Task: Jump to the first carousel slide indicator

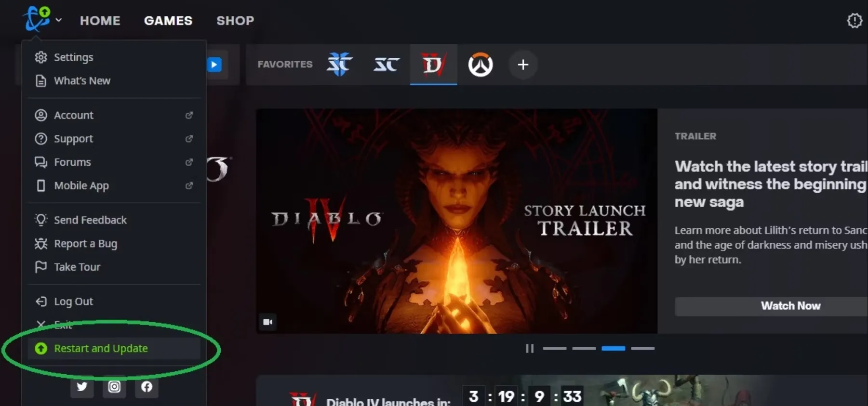Action: point(554,348)
